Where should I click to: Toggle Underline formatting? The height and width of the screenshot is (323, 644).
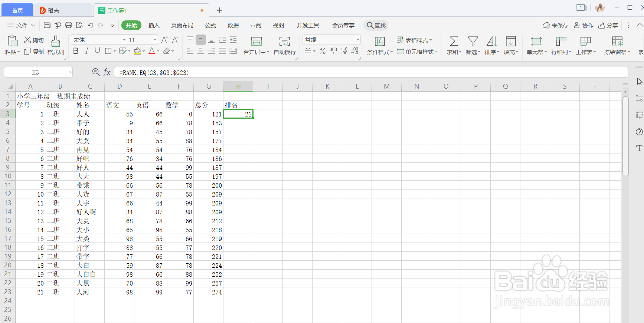coord(97,51)
